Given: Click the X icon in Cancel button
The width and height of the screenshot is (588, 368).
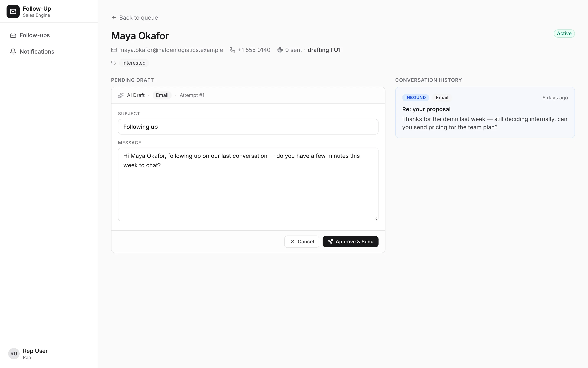Looking at the screenshot, I should pos(292,242).
